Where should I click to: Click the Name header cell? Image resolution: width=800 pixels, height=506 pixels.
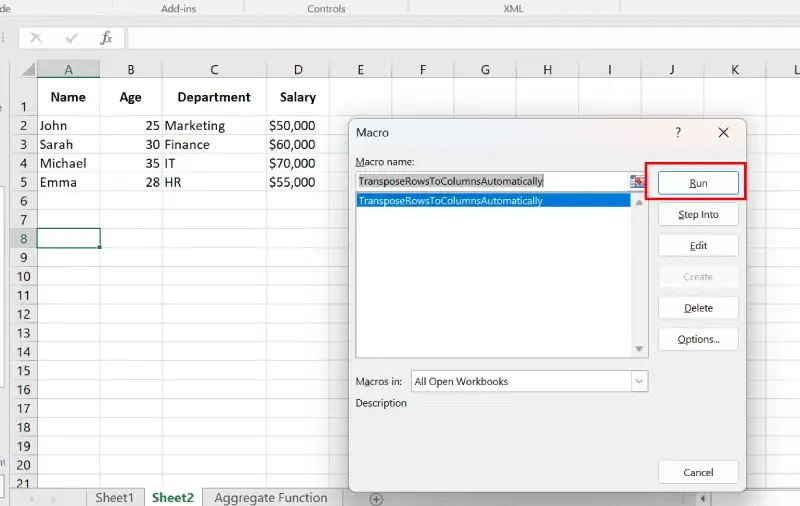(68, 97)
